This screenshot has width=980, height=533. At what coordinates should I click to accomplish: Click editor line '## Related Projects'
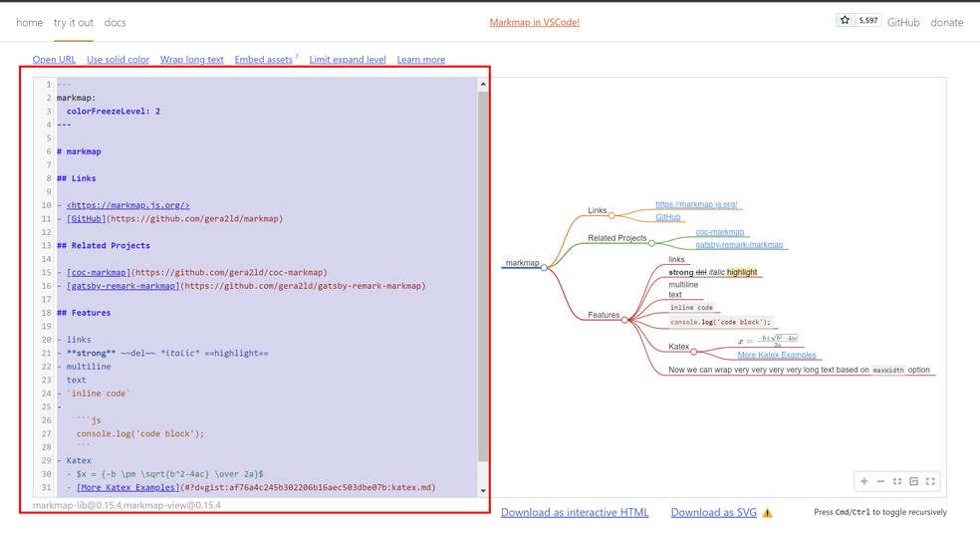click(x=104, y=245)
